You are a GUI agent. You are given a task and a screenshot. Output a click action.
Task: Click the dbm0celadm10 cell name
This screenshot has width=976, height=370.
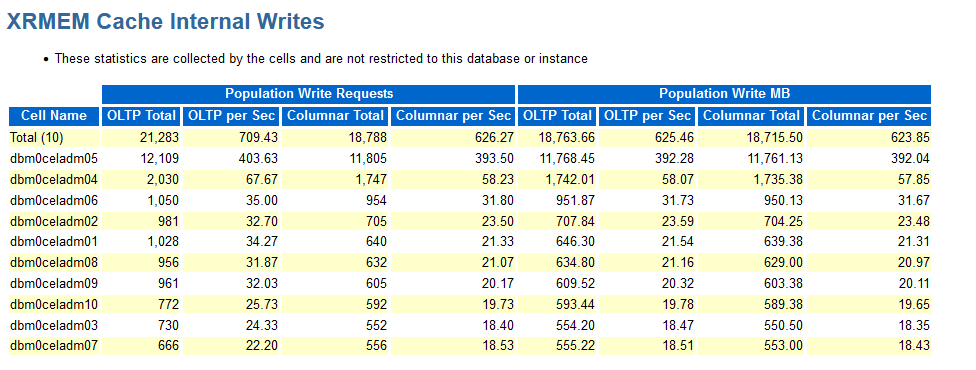tap(54, 304)
